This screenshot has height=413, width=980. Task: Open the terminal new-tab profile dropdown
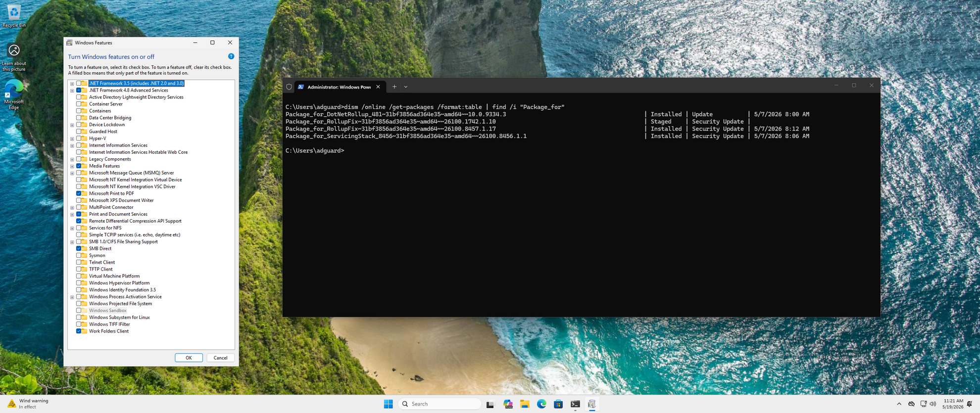click(x=406, y=87)
